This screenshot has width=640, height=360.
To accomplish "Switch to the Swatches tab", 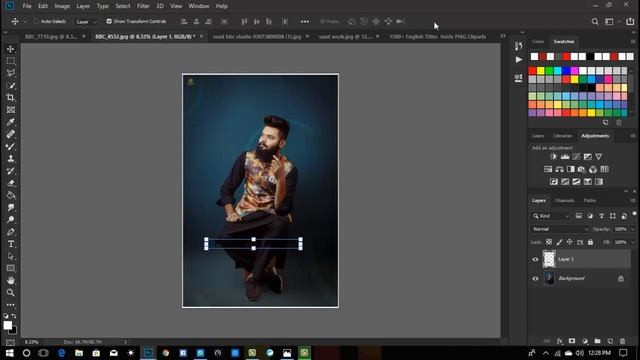I will click(564, 42).
